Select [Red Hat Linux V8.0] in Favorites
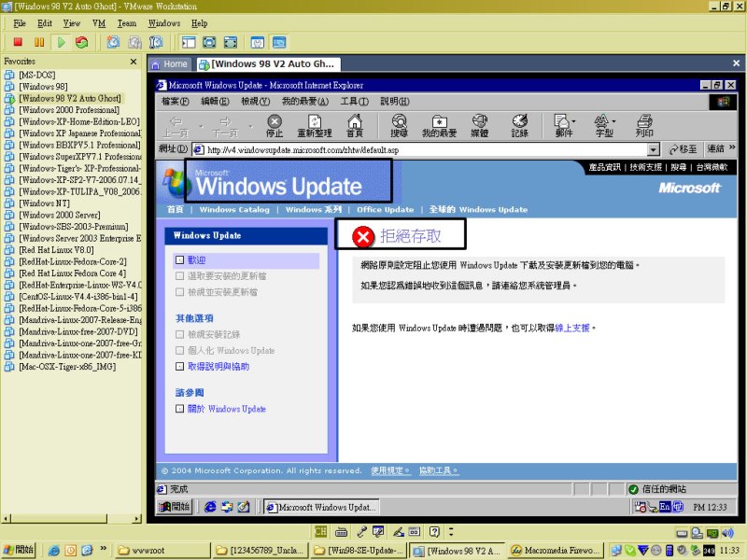Screen dimensions: 747x560 tap(56, 250)
